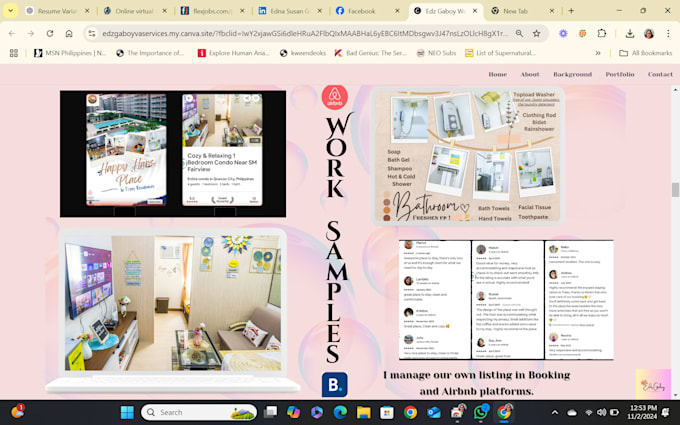Open the Chrome profile avatar
The height and width of the screenshot is (425, 680).
(649, 33)
